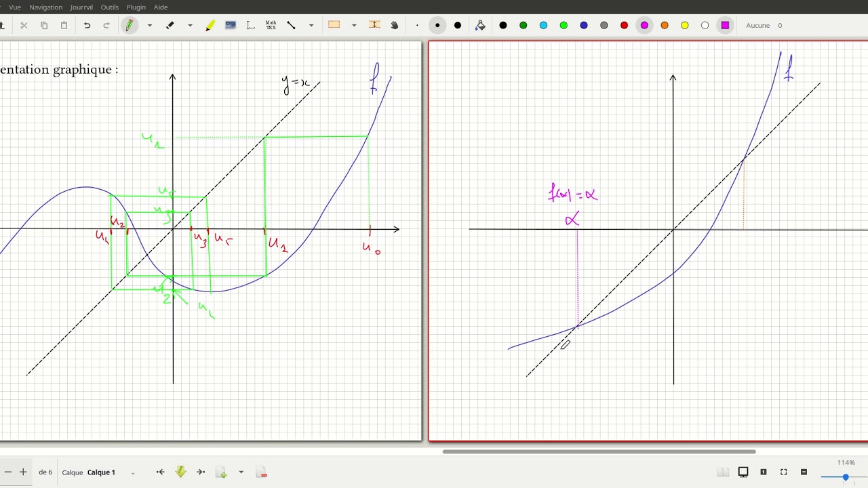The height and width of the screenshot is (488, 868).
Task: Pick the black color swatch
Action: (503, 25)
